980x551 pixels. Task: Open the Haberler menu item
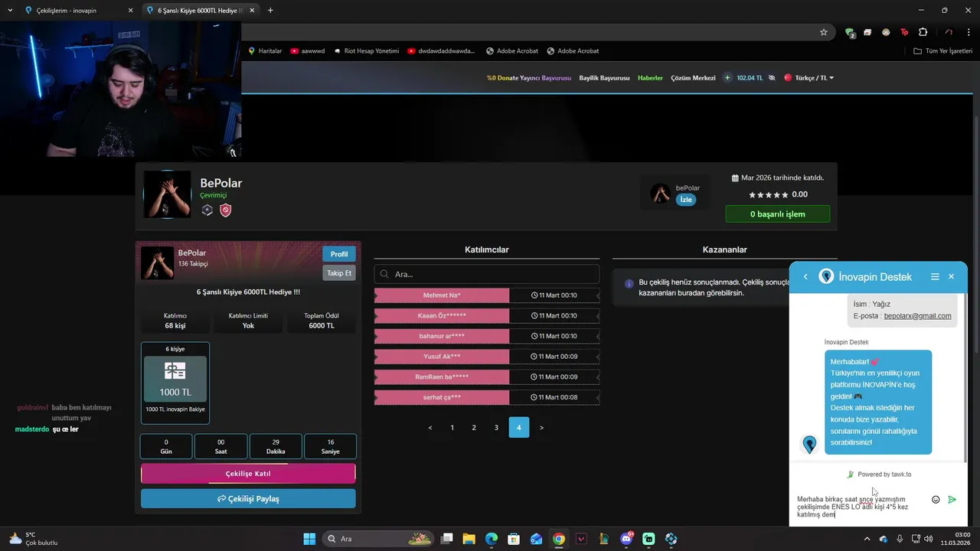pos(650,78)
